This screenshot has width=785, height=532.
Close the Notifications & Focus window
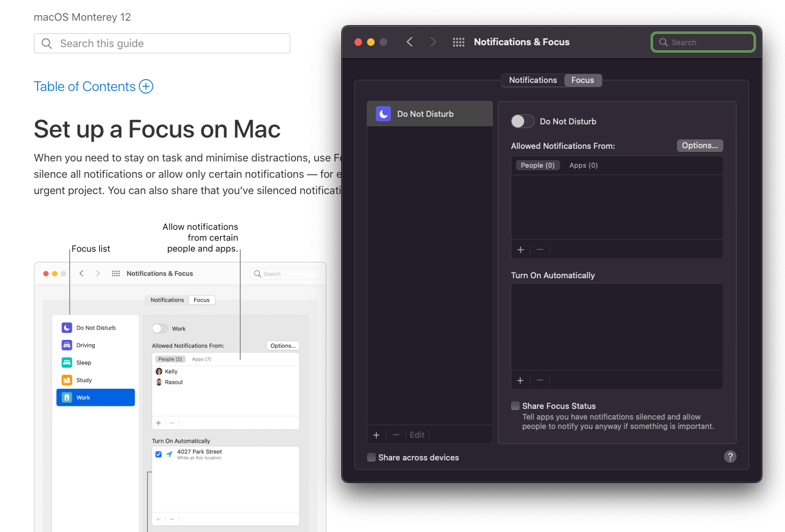pyautogui.click(x=358, y=42)
